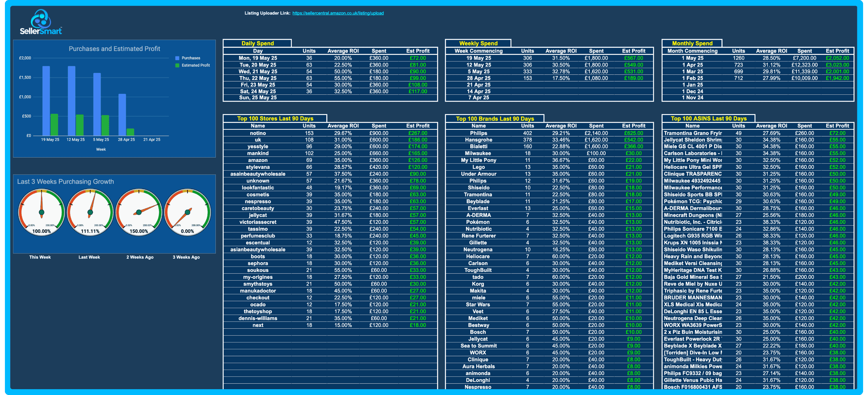Viewport: 868px width, 395px height.
Task: Click the chart y-axis label '£1,500'
Action: coord(25,78)
